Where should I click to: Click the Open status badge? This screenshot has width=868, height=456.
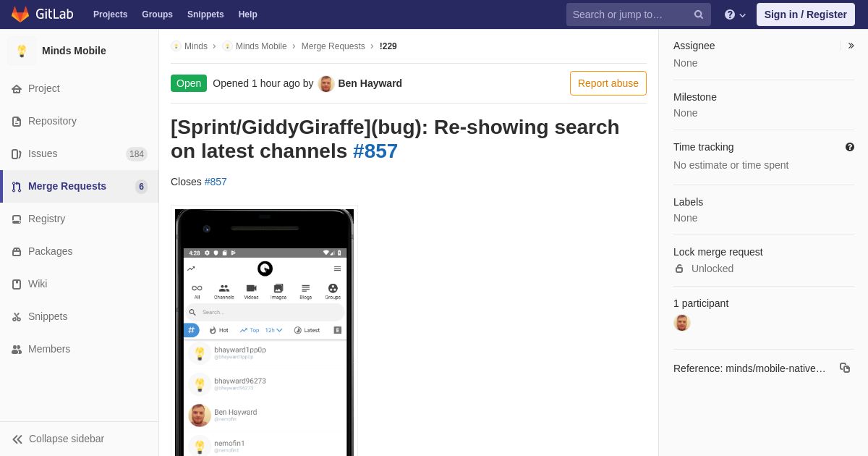[x=189, y=83]
